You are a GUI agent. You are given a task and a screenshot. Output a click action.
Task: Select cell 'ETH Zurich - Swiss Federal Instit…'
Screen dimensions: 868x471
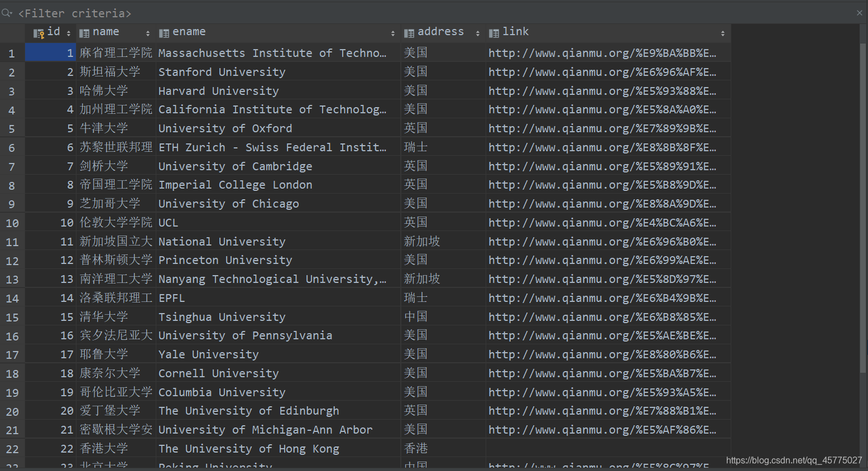(278, 147)
